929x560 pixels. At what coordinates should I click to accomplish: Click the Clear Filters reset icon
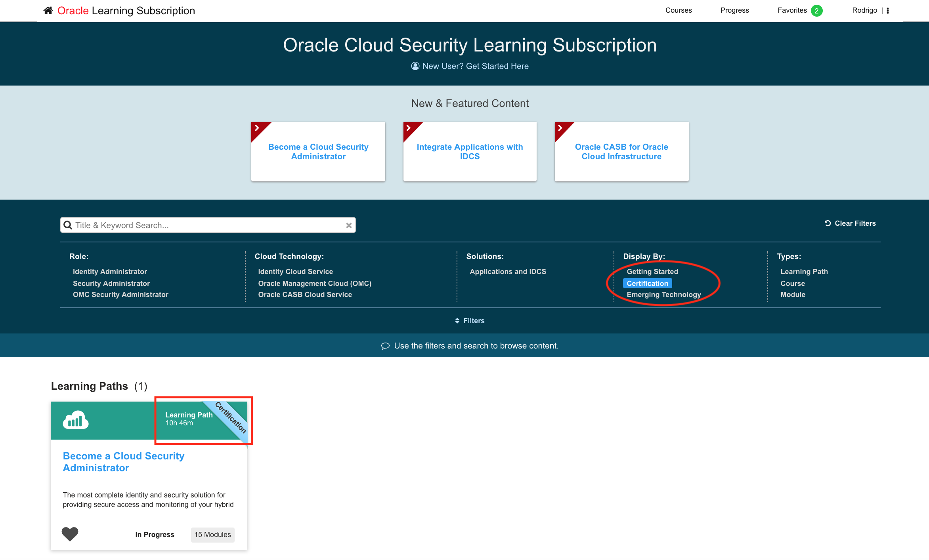click(828, 223)
